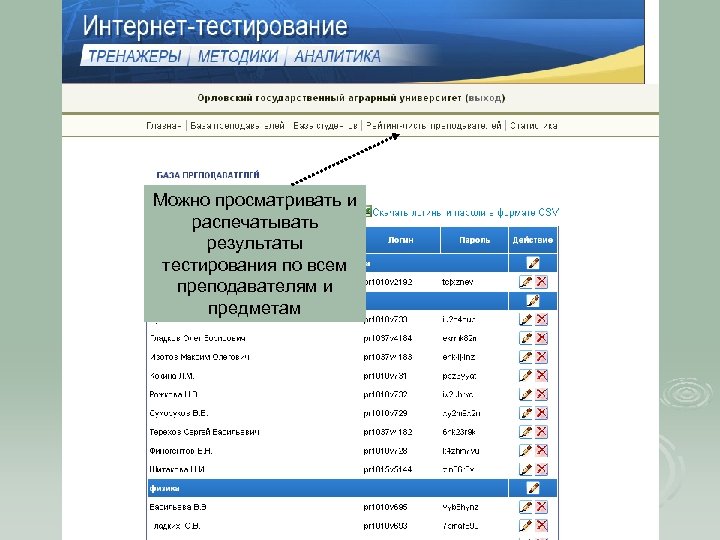
Task: Edit teacher Гладков Олег's record
Action: [x=526, y=338]
